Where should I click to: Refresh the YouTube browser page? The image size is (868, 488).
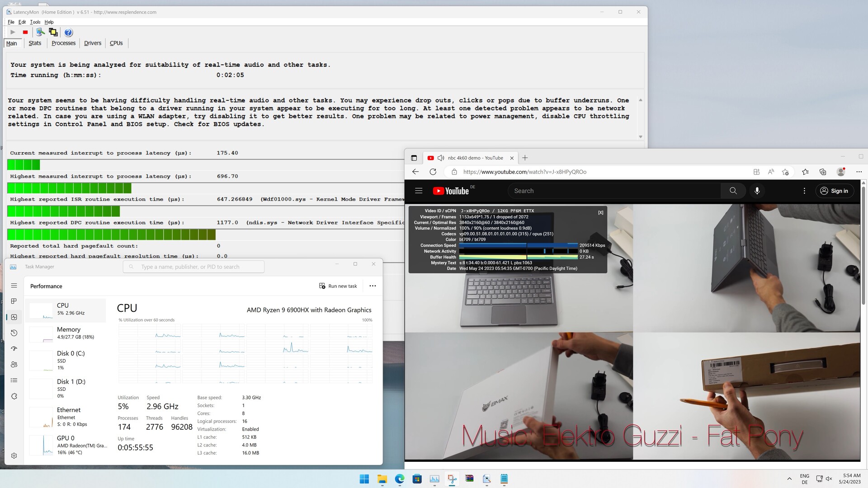point(433,172)
